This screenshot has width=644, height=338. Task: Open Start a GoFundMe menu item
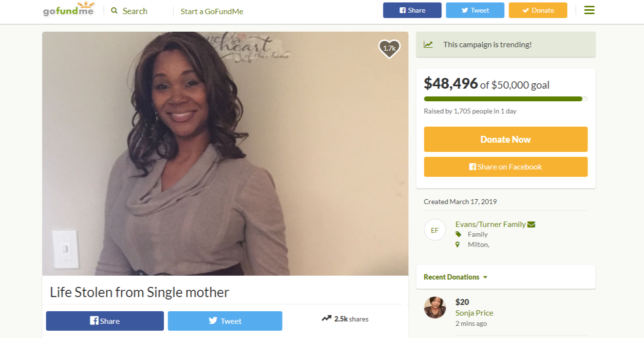pyautogui.click(x=212, y=11)
